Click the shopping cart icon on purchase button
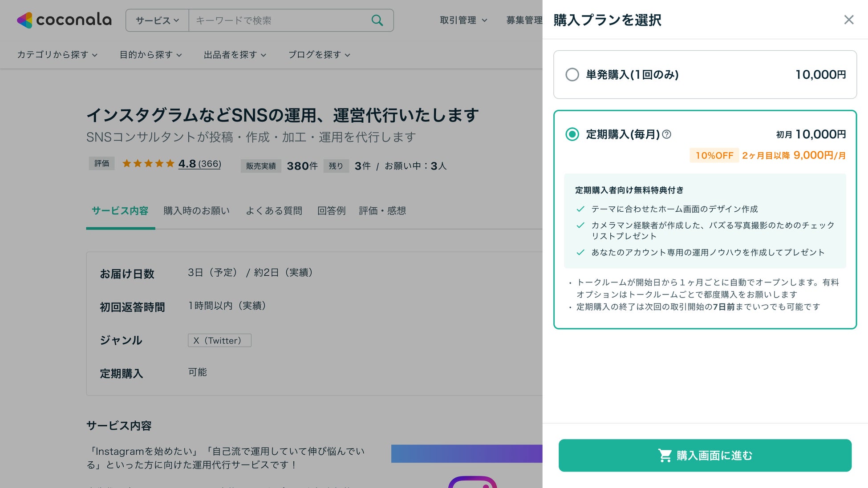Screen dimensions: 868x488 (665, 456)
